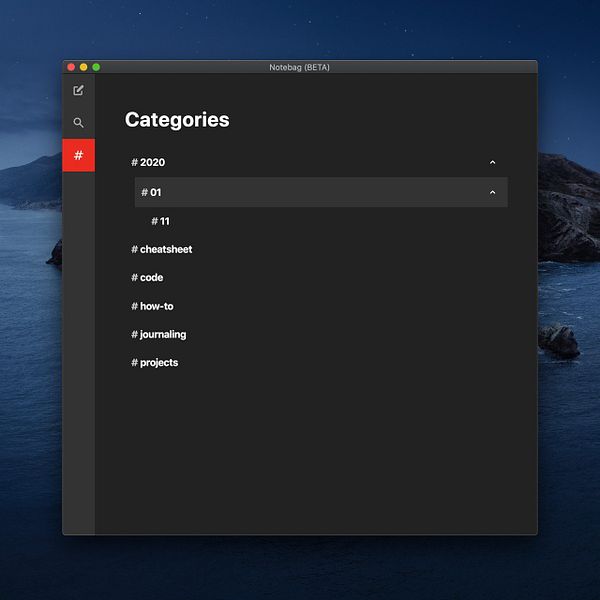
Task: Open the # 11 nested category
Action: (160, 221)
